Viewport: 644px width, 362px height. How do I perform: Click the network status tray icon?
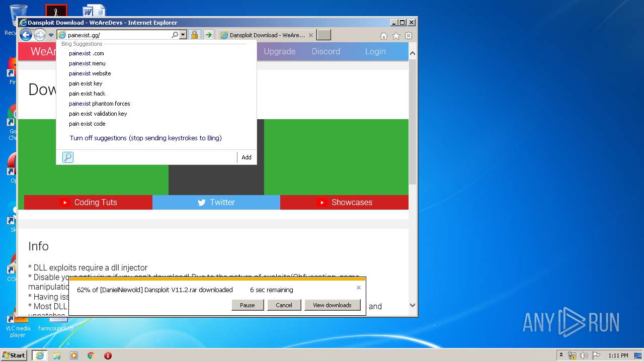[572, 355]
